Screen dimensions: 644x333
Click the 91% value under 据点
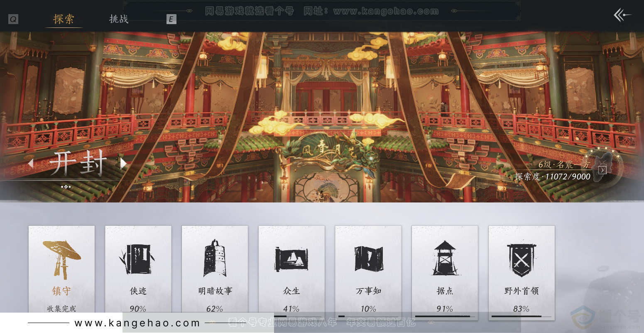(445, 308)
